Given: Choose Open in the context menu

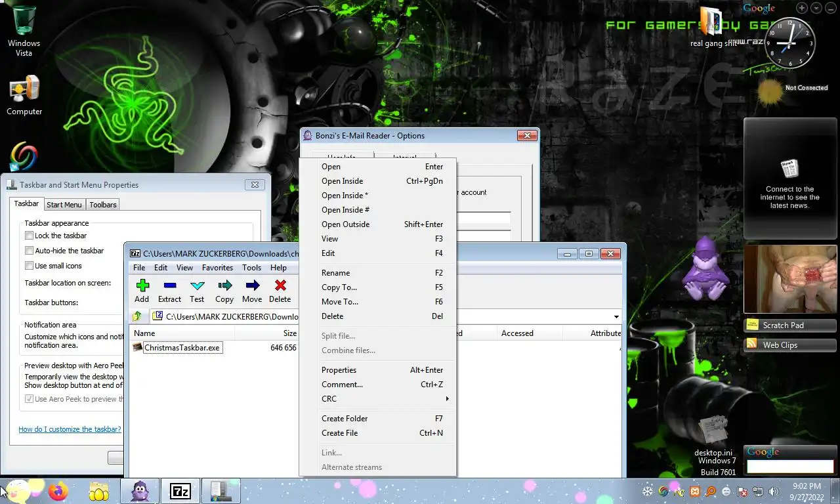Looking at the screenshot, I should pyautogui.click(x=377, y=167).
